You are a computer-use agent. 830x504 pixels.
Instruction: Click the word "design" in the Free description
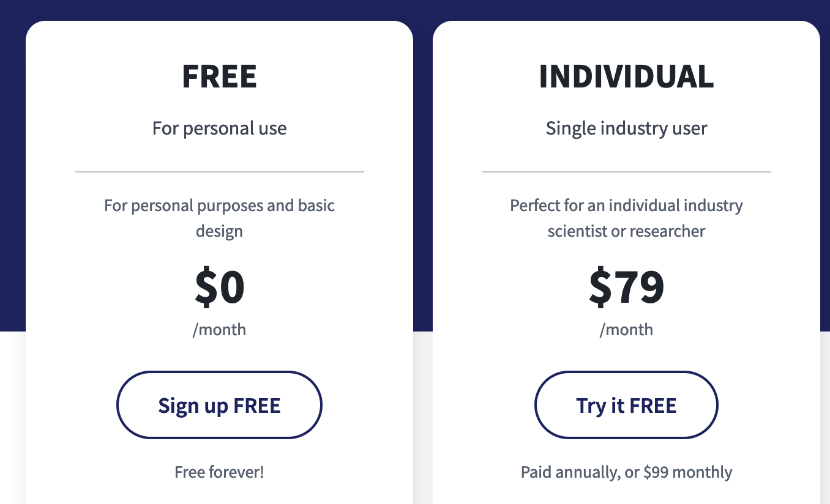pos(219,231)
